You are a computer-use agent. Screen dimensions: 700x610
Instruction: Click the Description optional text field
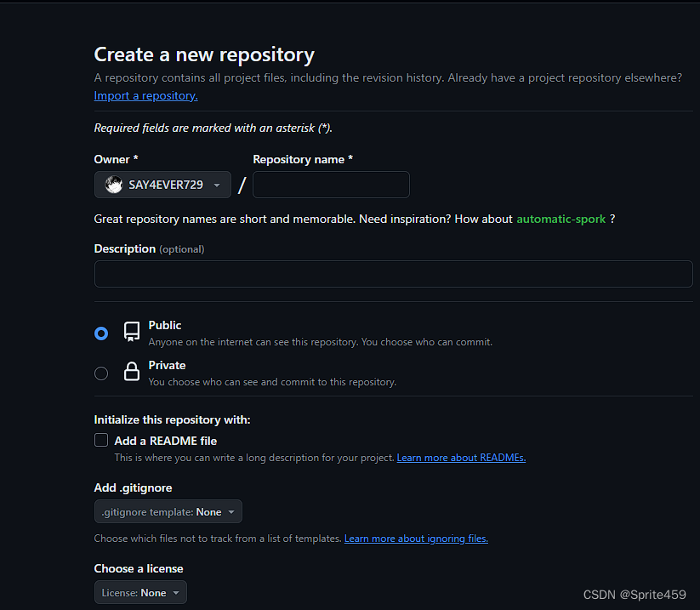point(393,273)
